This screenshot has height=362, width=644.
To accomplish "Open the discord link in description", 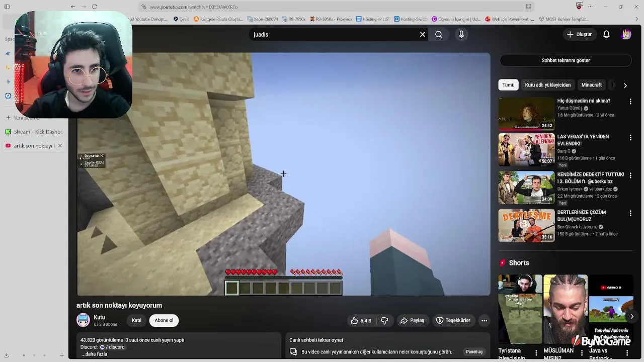I will click(x=112, y=347).
